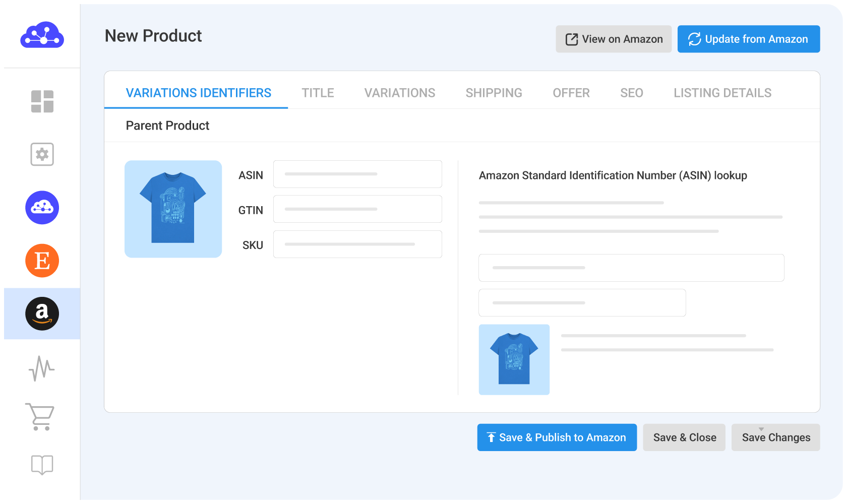847x504 pixels.
Task: Open the Etsy channel icon
Action: pyautogui.click(x=42, y=261)
